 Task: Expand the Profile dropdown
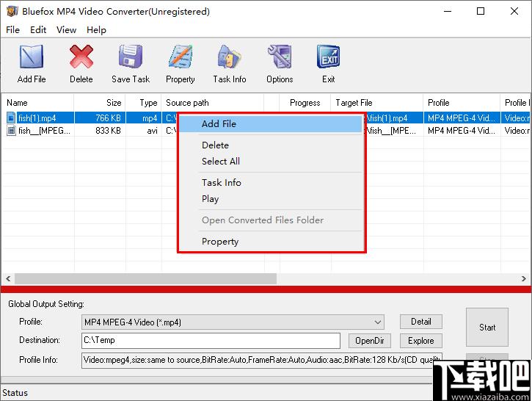pos(378,322)
